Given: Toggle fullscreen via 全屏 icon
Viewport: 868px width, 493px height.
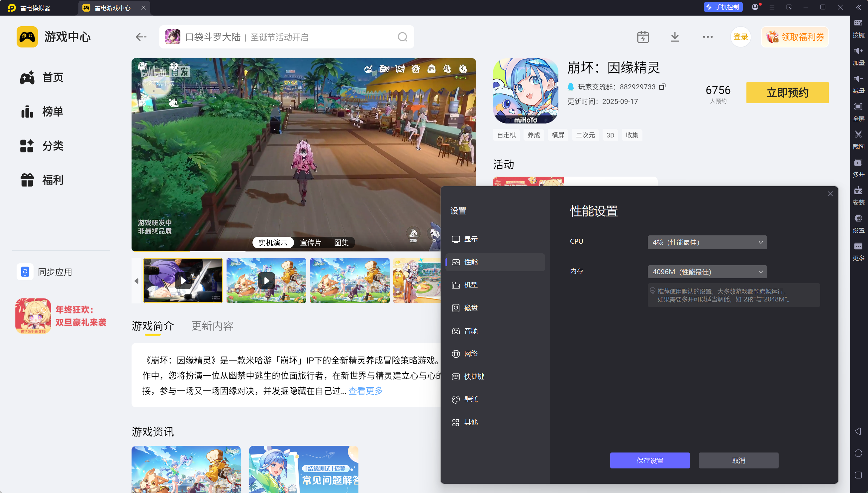Looking at the screenshot, I should click(858, 107).
